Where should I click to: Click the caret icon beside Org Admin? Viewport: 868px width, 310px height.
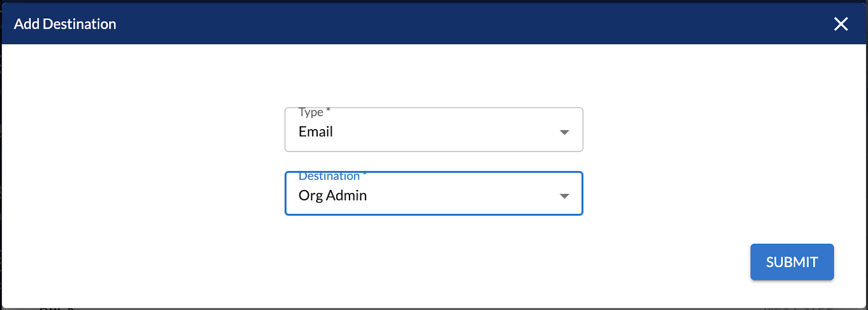pos(564,196)
